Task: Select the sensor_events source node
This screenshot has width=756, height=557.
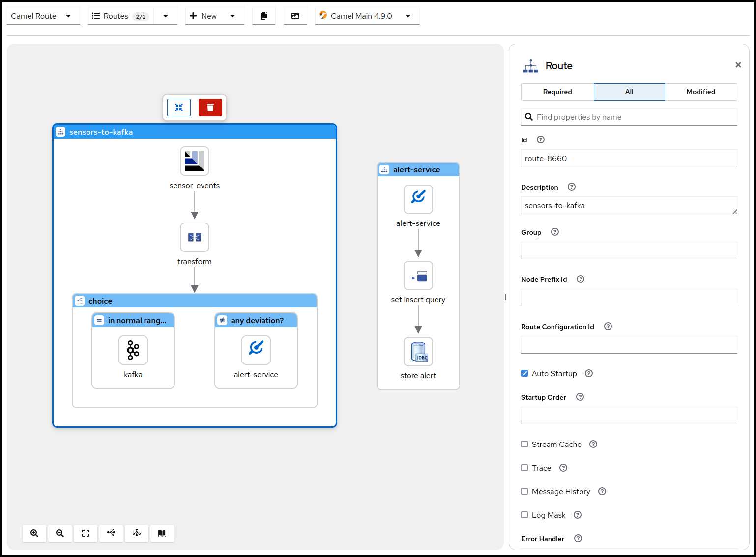Action: 195,161
